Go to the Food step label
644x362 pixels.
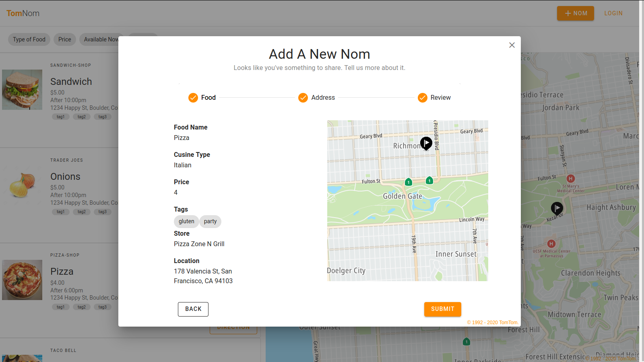click(x=208, y=98)
